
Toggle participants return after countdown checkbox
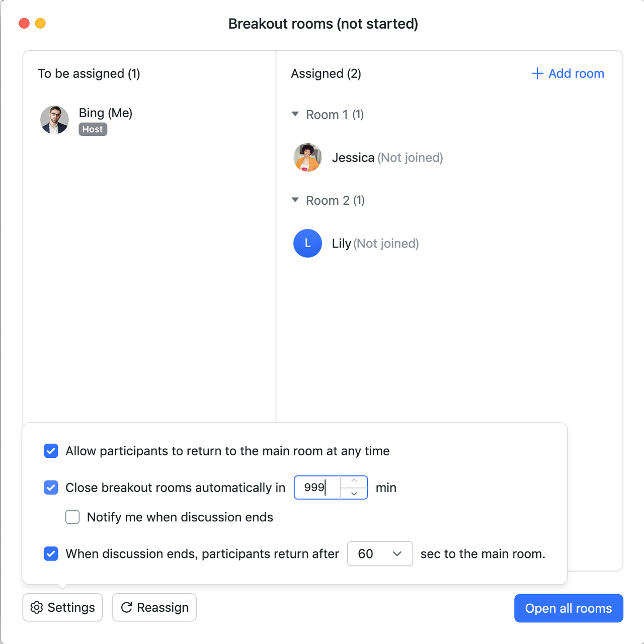[51, 554]
